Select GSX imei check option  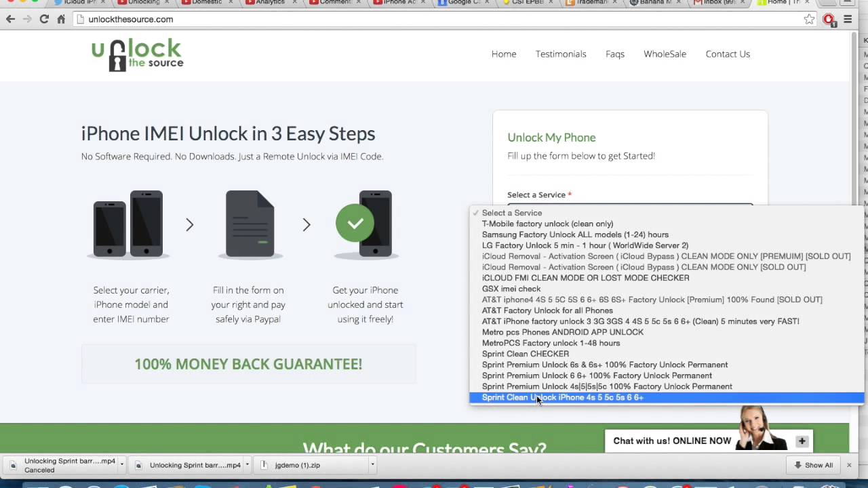pyautogui.click(x=667, y=289)
